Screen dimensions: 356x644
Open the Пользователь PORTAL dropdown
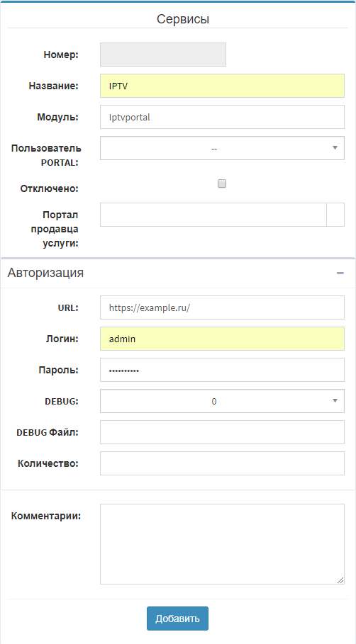click(x=222, y=148)
